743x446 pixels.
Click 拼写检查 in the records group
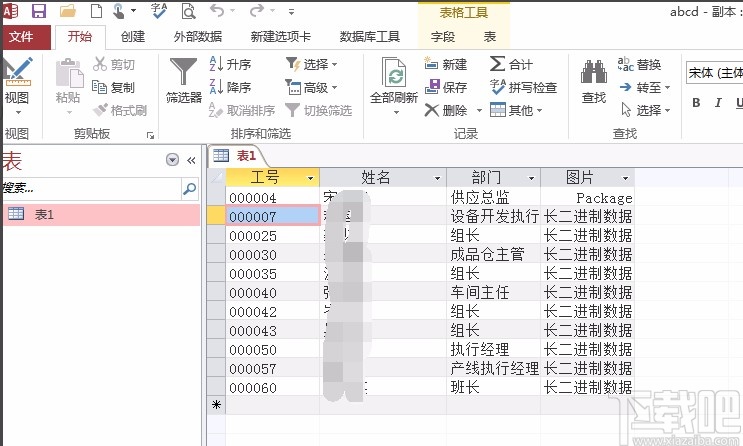(x=523, y=87)
